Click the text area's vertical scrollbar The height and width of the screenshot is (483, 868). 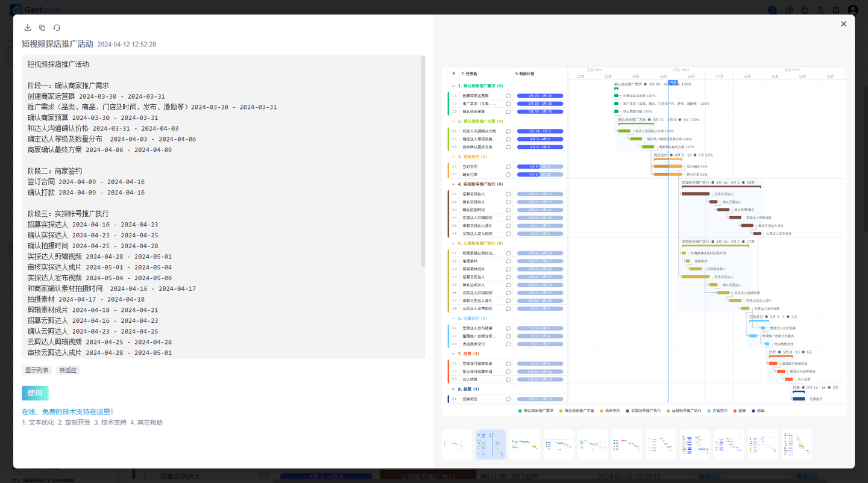(x=423, y=161)
